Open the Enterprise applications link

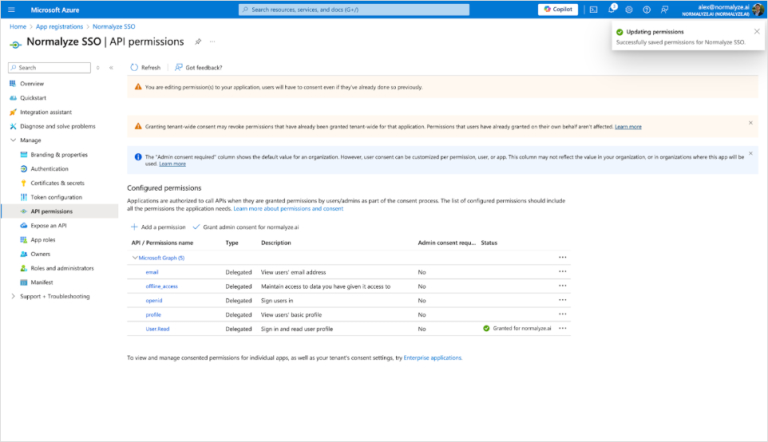432,357
